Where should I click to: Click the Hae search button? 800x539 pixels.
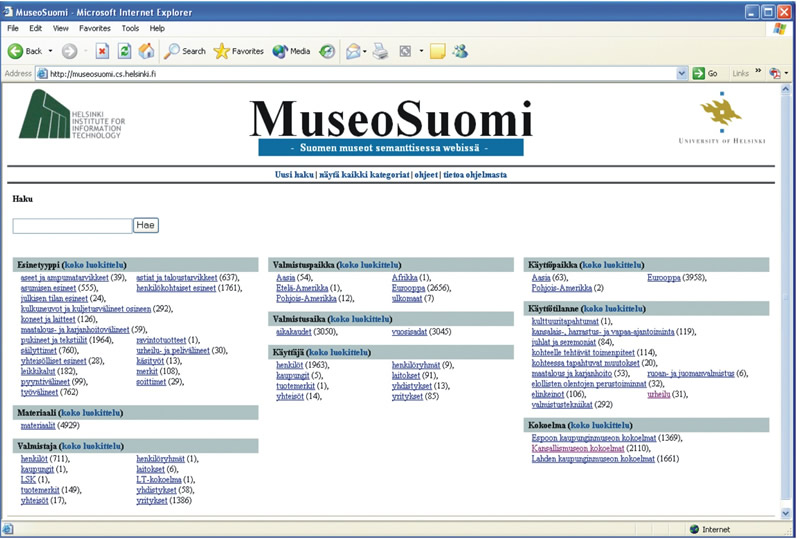click(x=146, y=225)
